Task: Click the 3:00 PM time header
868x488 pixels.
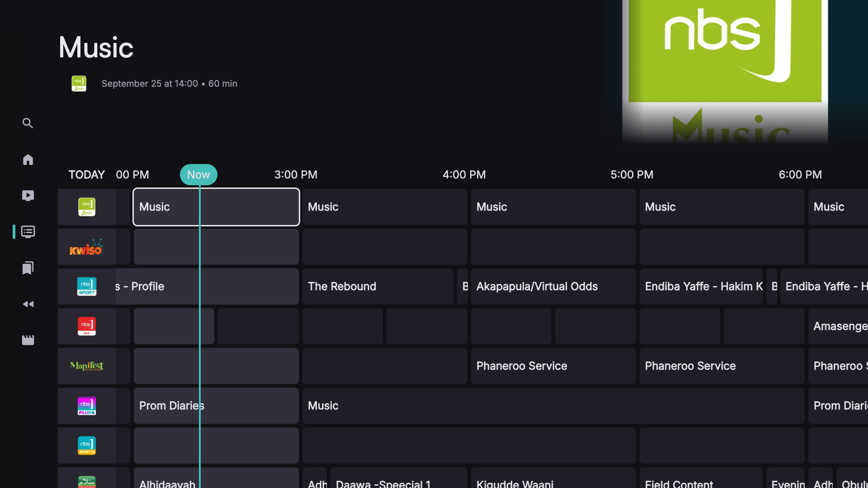Action: pos(296,174)
